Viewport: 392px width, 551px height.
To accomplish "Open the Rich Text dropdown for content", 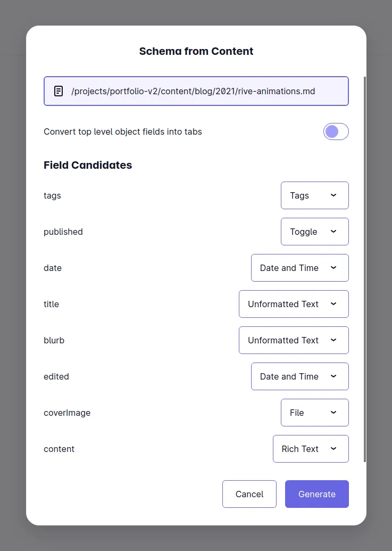I will tap(311, 449).
